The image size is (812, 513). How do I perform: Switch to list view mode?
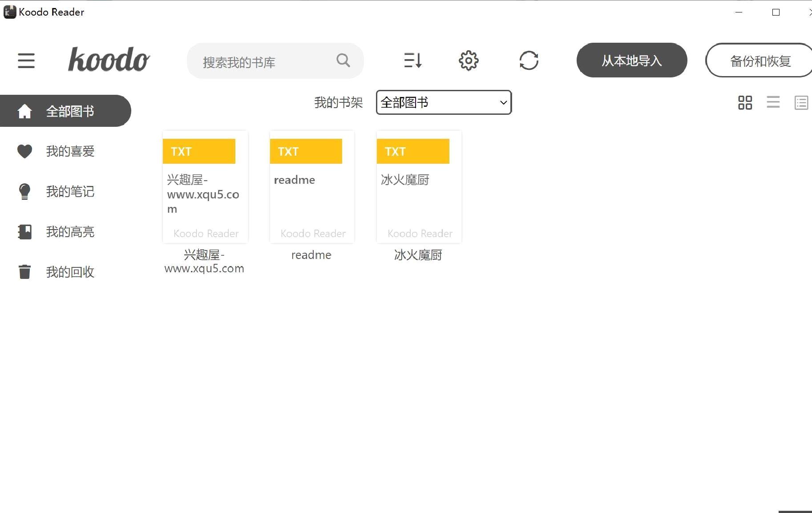coord(773,102)
